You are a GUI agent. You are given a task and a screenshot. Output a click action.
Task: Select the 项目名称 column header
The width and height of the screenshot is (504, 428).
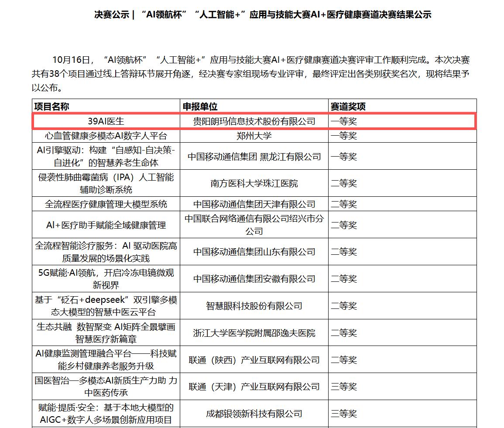coord(51,106)
